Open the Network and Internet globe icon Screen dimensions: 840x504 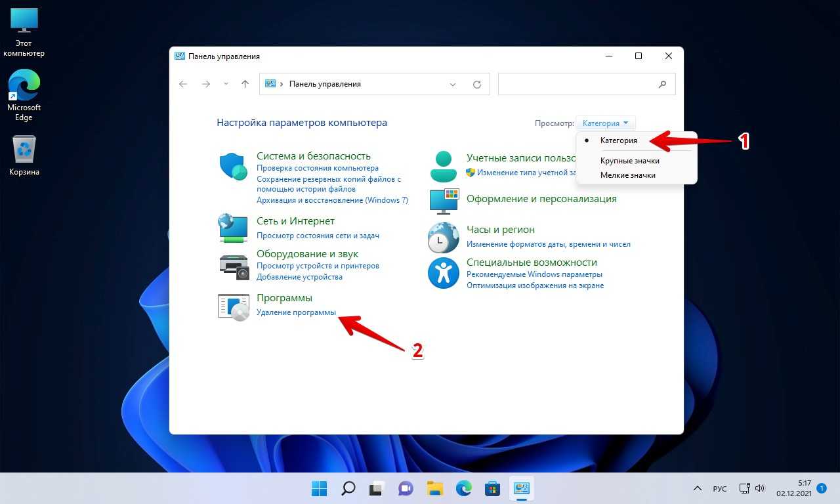pos(233,228)
